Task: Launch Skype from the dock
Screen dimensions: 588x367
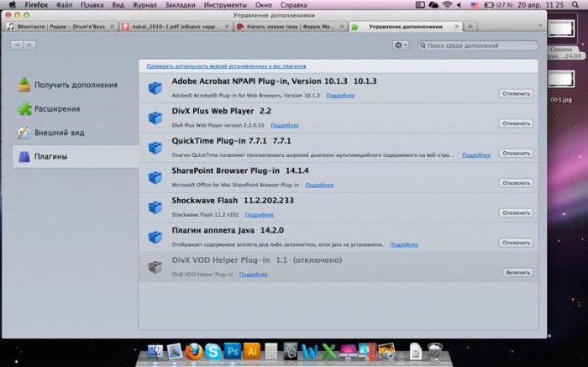Action: pyautogui.click(x=213, y=352)
